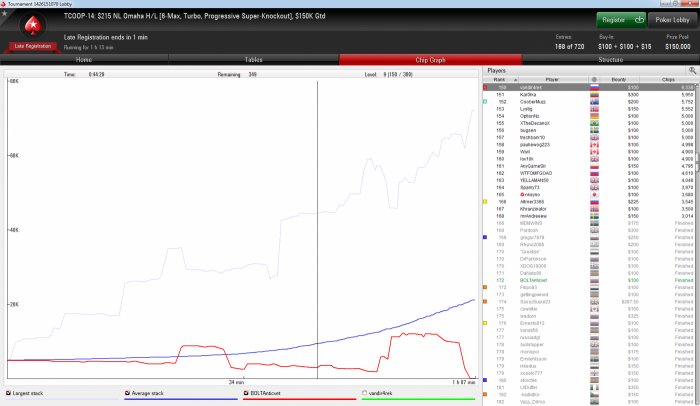Click Swedish flag in bugsen row
700x406 pixels.
[594, 130]
